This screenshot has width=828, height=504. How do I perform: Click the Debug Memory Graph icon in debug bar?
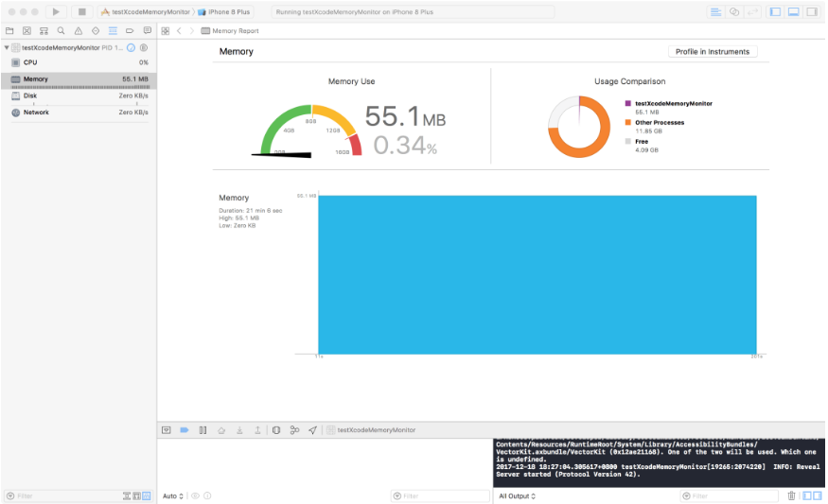(294, 430)
